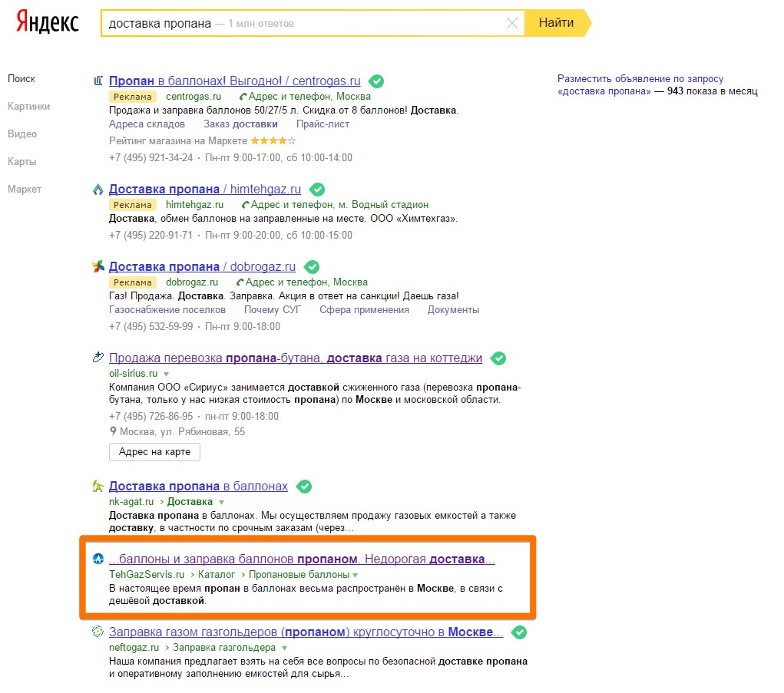Open Прайс-лист sitelink
This screenshot has height=693, width=784.
pyautogui.click(x=323, y=124)
